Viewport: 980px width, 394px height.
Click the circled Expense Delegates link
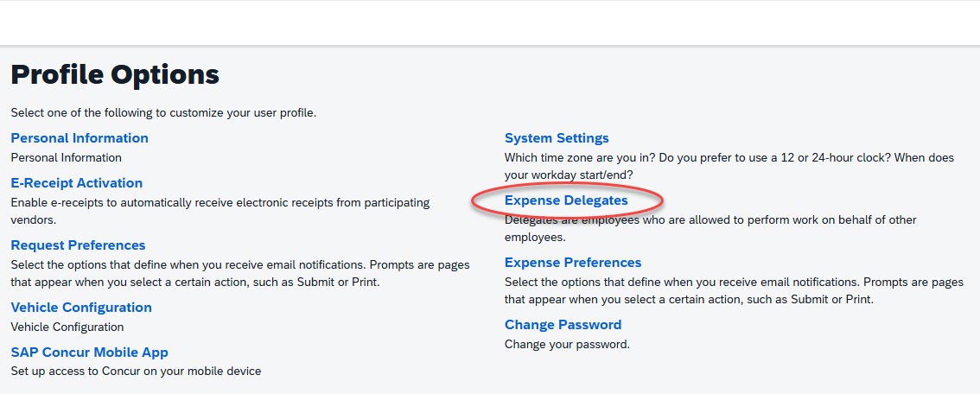(x=566, y=200)
